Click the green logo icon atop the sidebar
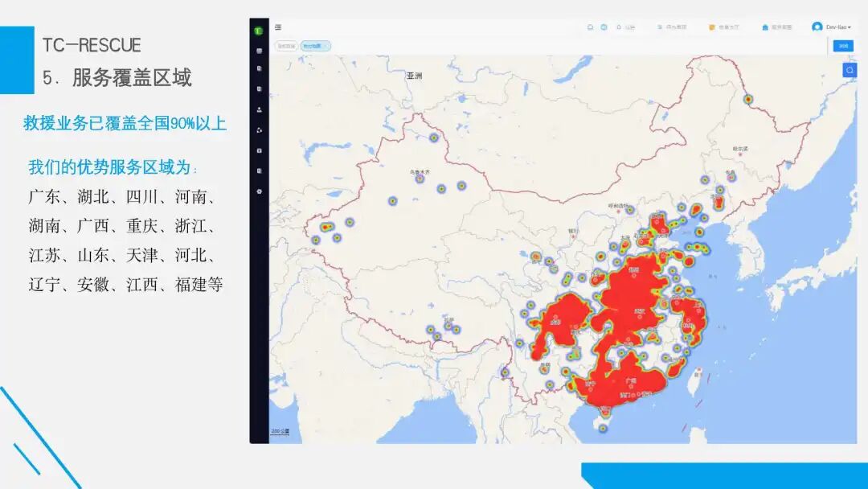Screen dimensions: 868x489 258,31
